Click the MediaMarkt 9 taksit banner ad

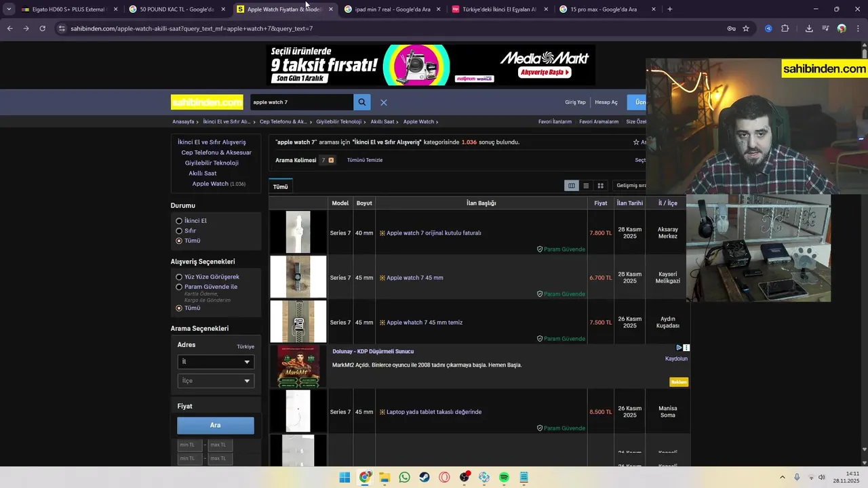431,65
